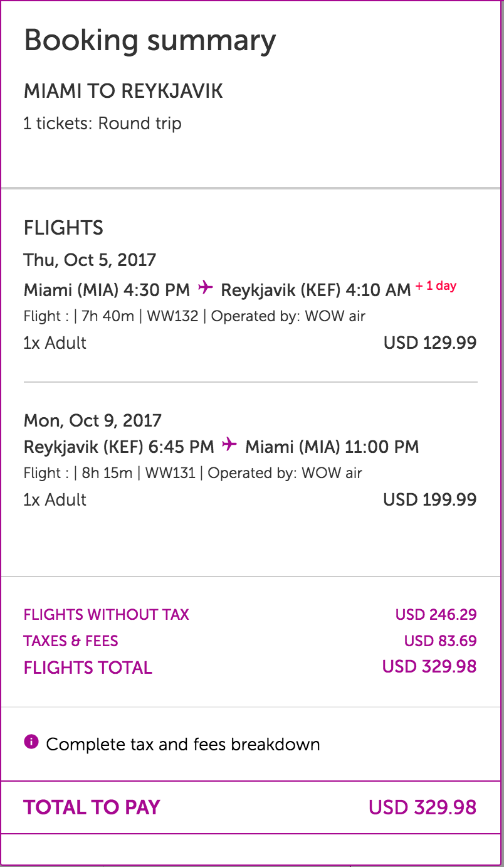Click the FLIGHTS TOTAL label
504x867 pixels.
(x=88, y=668)
